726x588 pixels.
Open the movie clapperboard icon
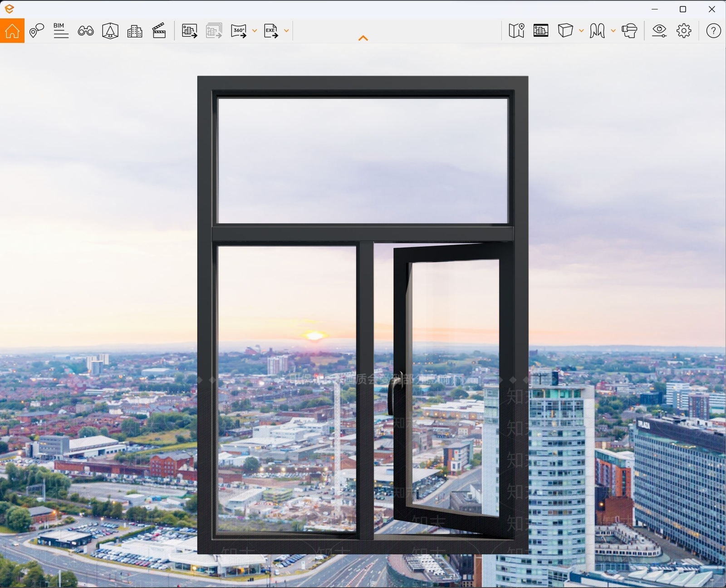point(159,31)
